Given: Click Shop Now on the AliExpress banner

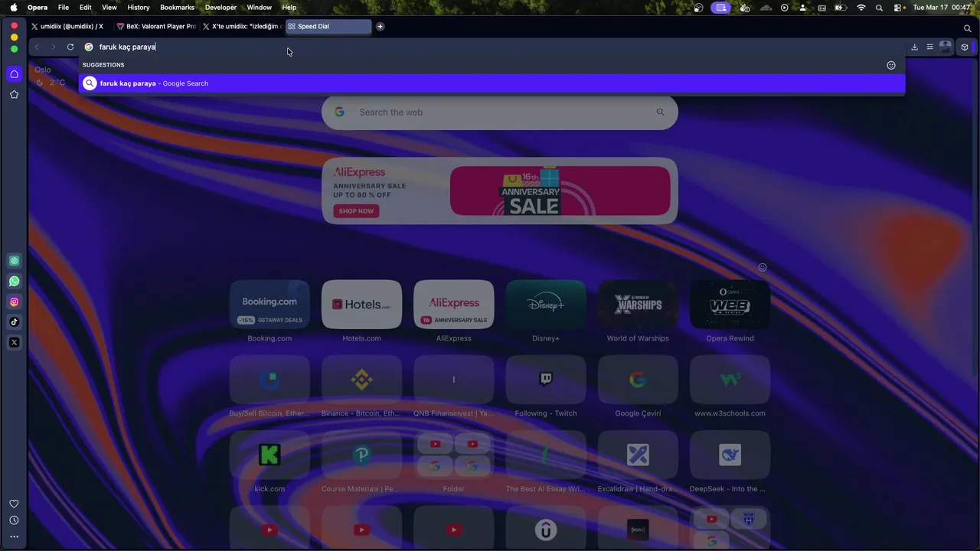Looking at the screenshot, I should [x=356, y=211].
